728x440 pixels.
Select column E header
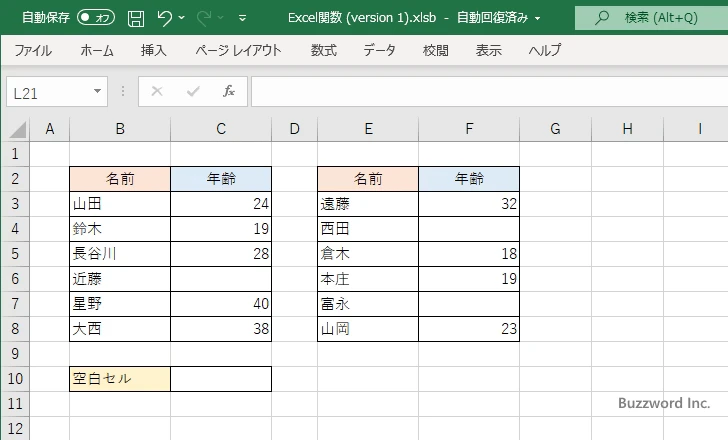click(368, 129)
